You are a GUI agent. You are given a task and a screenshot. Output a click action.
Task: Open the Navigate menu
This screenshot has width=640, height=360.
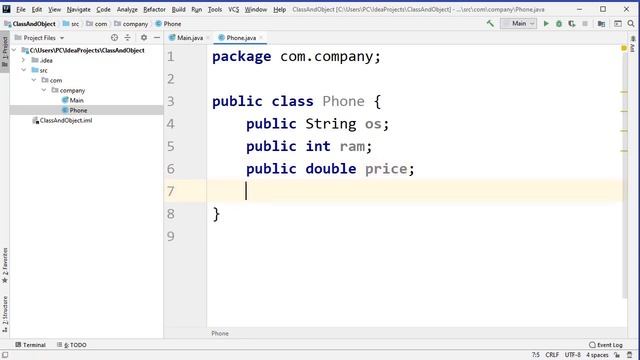pos(78,9)
